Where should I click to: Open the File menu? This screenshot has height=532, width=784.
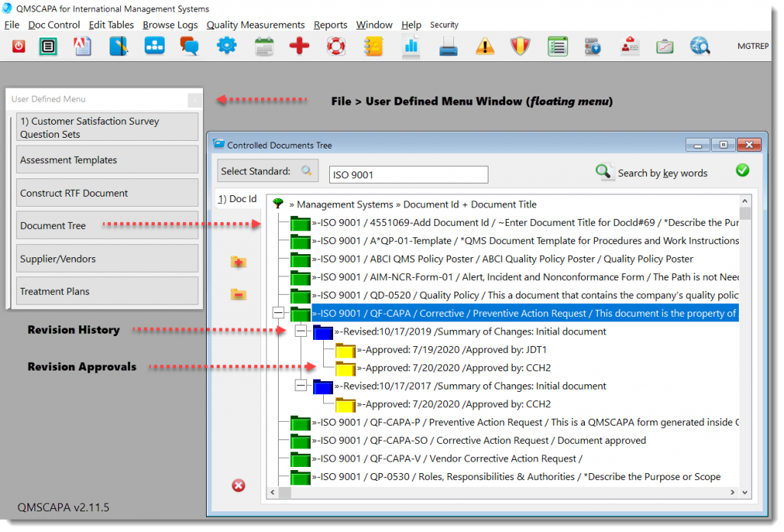coord(12,25)
